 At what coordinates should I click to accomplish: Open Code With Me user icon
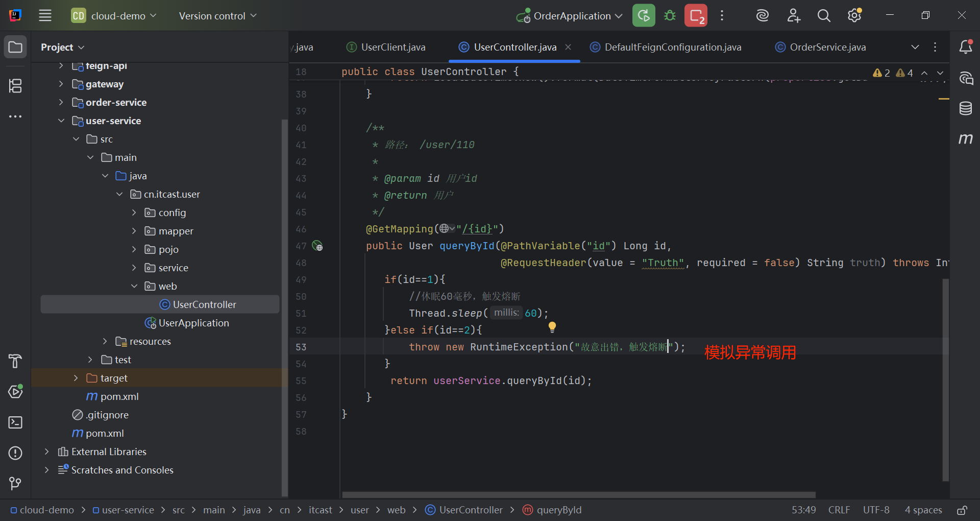click(x=793, y=15)
